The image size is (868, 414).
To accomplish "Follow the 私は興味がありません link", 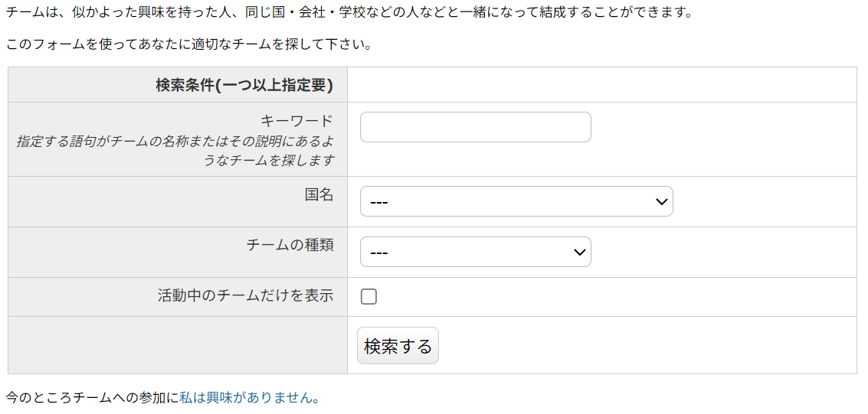I will click(246, 397).
